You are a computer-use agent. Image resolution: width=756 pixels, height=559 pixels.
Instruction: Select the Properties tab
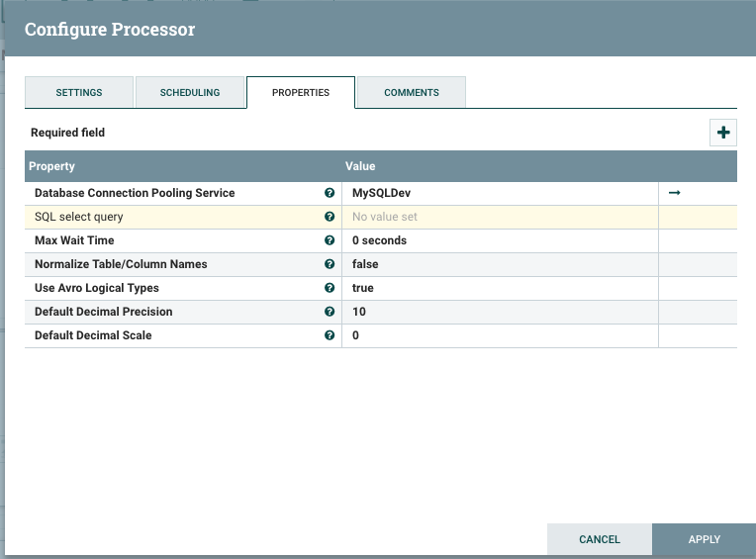(x=301, y=92)
